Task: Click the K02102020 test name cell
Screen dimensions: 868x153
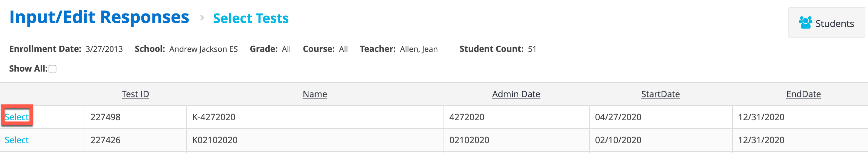Action: pos(315,140)
